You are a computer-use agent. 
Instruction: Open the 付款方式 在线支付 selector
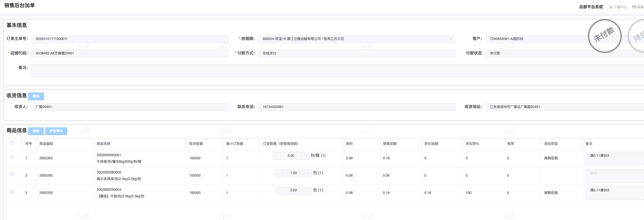(357, 53)
